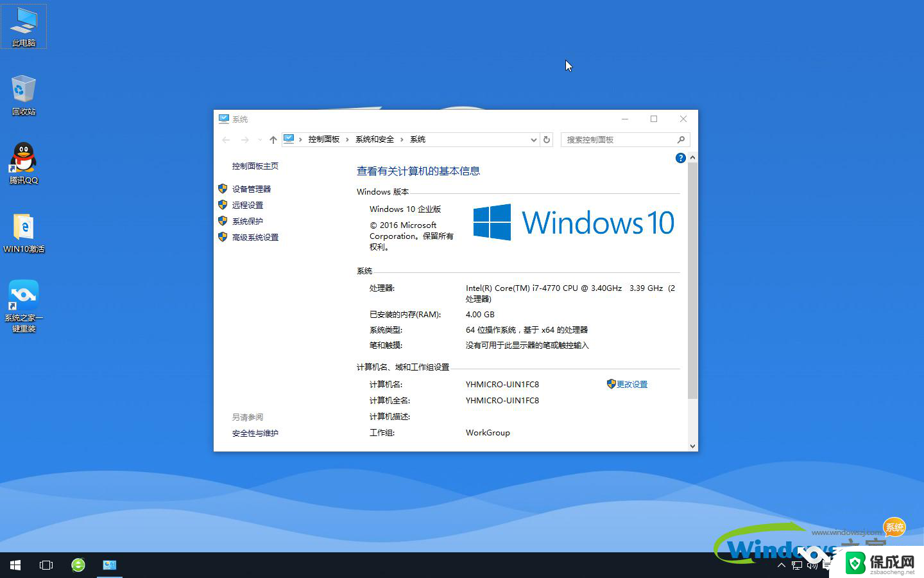Select 系统 breadcrumb in address bar
The image size is (924, 578).
click(418, 139)
